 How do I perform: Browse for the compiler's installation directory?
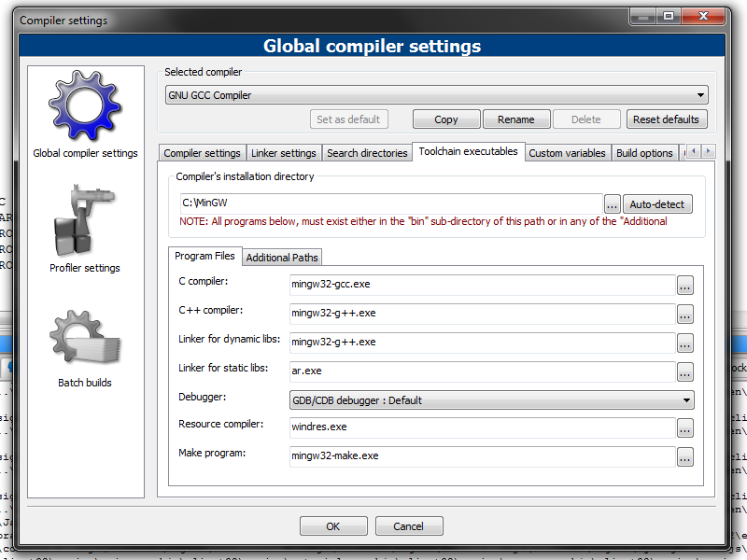612,204
